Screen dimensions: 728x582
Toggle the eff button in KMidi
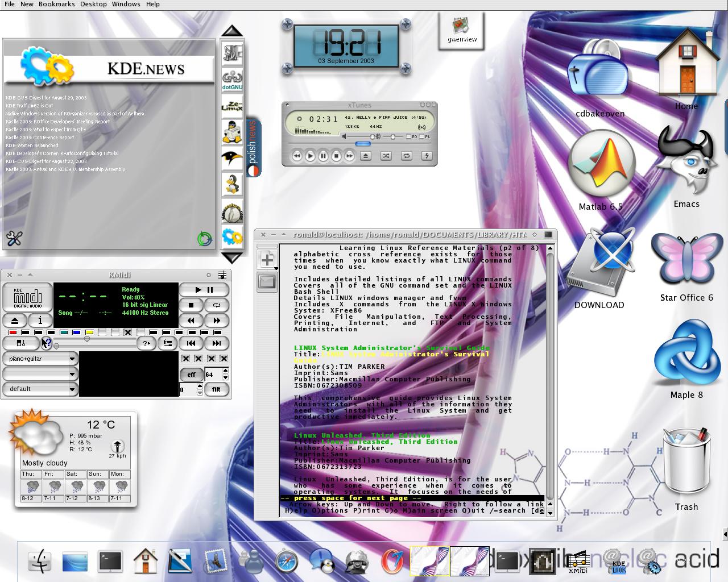[192, 375]
